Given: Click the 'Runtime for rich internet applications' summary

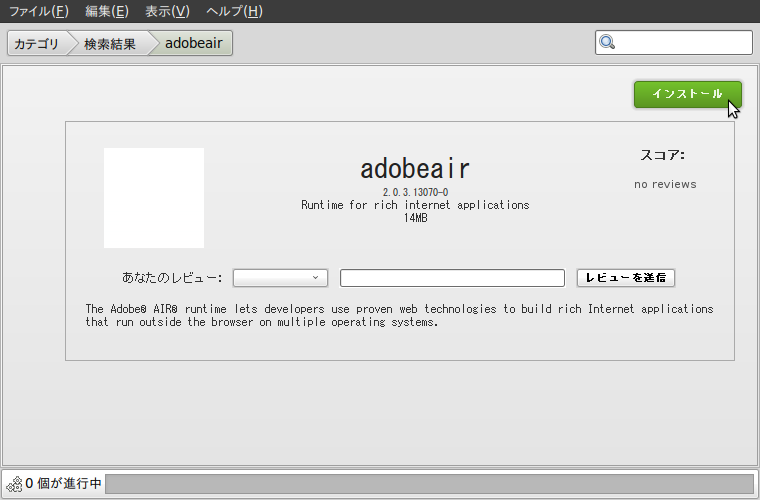Looking at the screenshot, I should [415, 205].
